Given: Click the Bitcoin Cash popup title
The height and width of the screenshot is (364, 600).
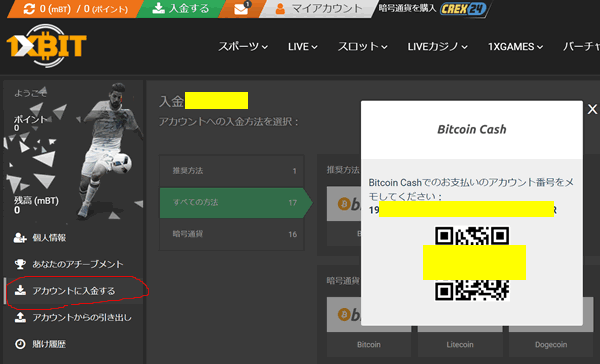Looking at the screenshot, I should coord(472,129).
